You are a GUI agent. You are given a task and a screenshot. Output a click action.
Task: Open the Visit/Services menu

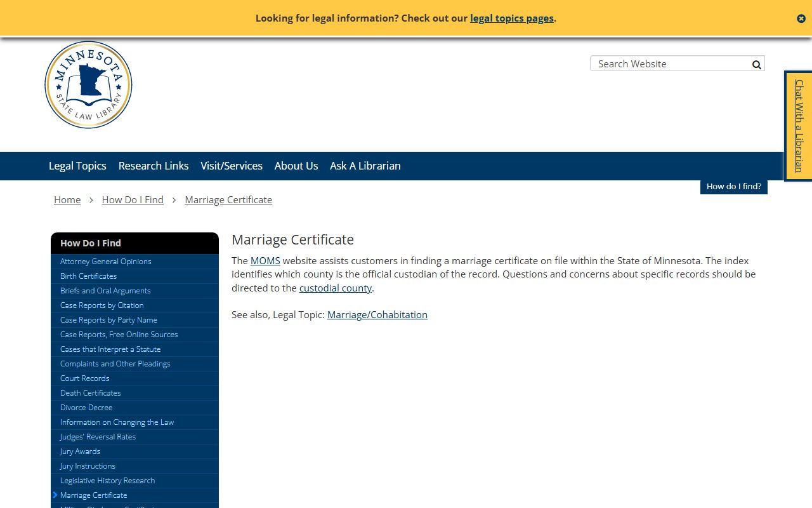[232, 166]
